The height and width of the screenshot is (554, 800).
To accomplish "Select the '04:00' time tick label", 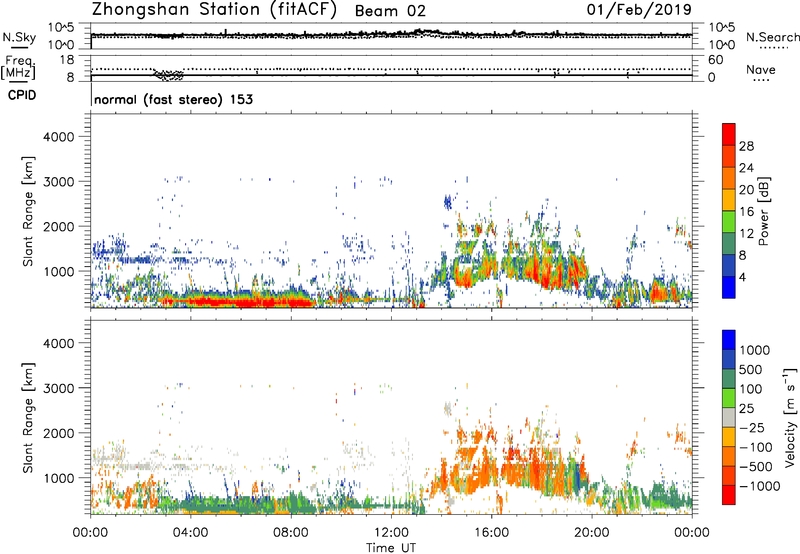I will [x=191, y=533].
